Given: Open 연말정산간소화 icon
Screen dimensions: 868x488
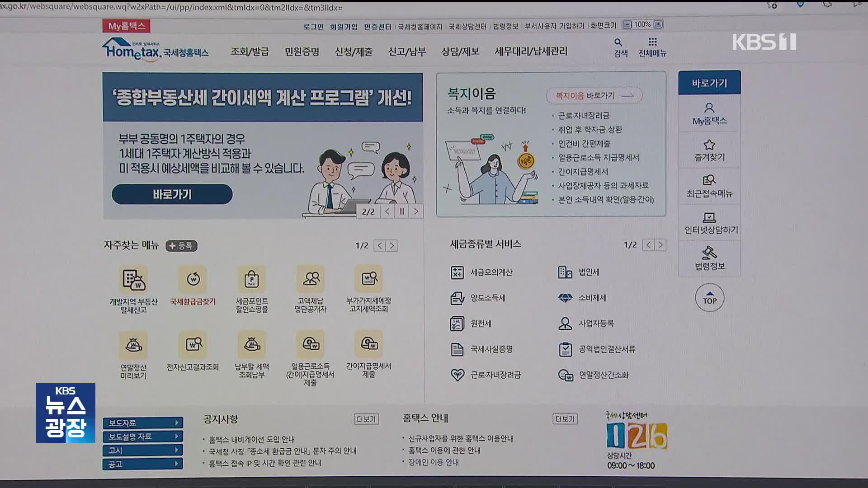Looking at the screenshot, I should tap(565, 375).
